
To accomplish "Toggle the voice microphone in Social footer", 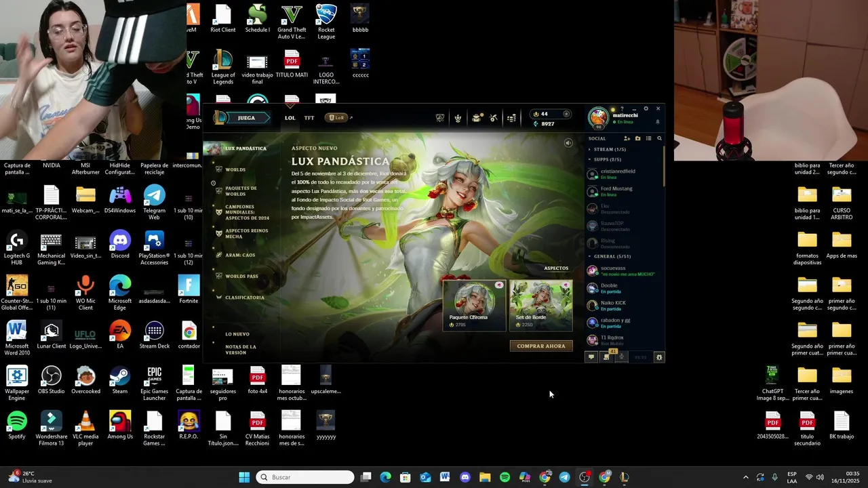I will [621, 357].
